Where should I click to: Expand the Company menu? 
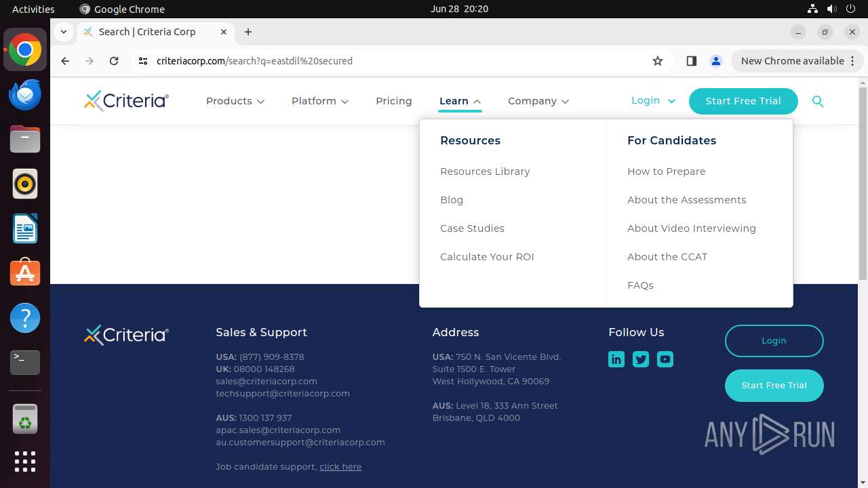pos(538,101)
